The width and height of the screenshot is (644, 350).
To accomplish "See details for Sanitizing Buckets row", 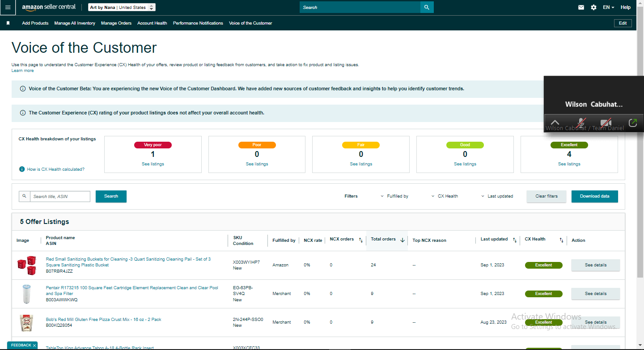I will coord(596,265).
